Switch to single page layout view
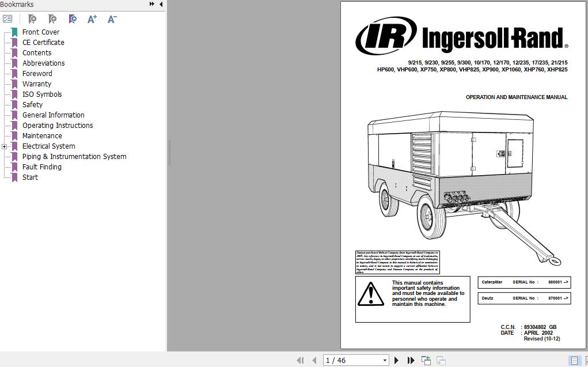 pos(574,360)
